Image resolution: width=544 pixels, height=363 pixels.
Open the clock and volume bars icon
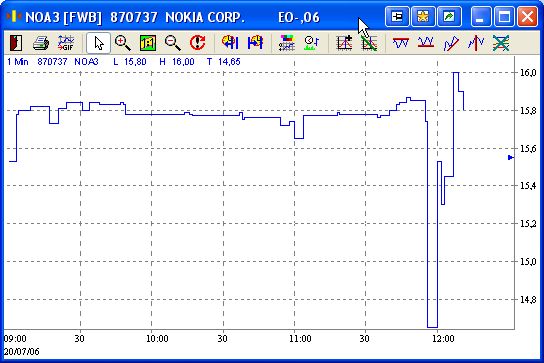(x=312, y=43)
